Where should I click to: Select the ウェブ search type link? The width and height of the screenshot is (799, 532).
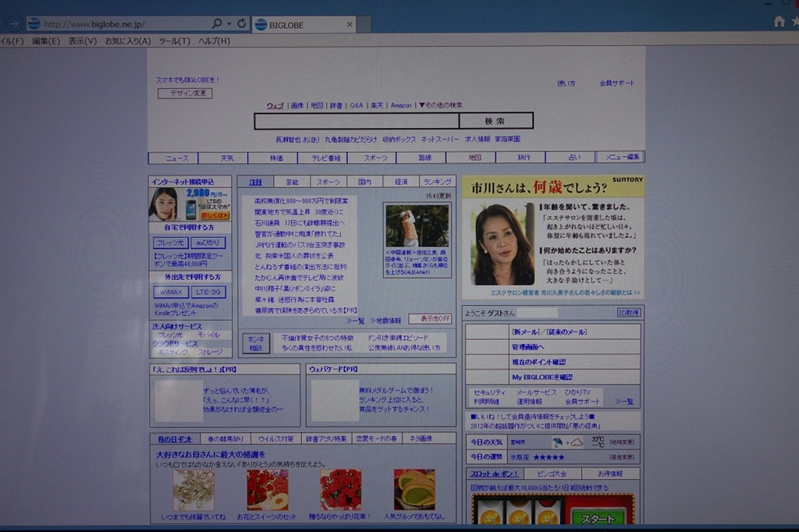point(275,105)
